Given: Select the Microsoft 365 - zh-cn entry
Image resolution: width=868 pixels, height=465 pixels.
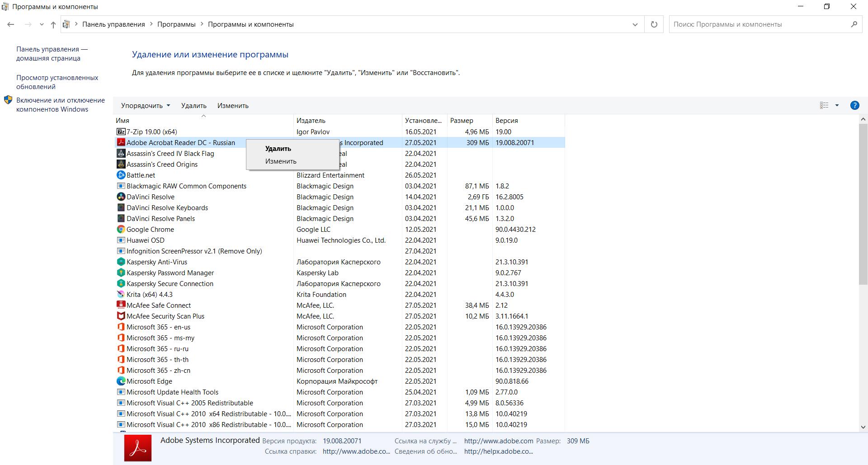Looking at the screenshot, I should click(x=339, y=371).
